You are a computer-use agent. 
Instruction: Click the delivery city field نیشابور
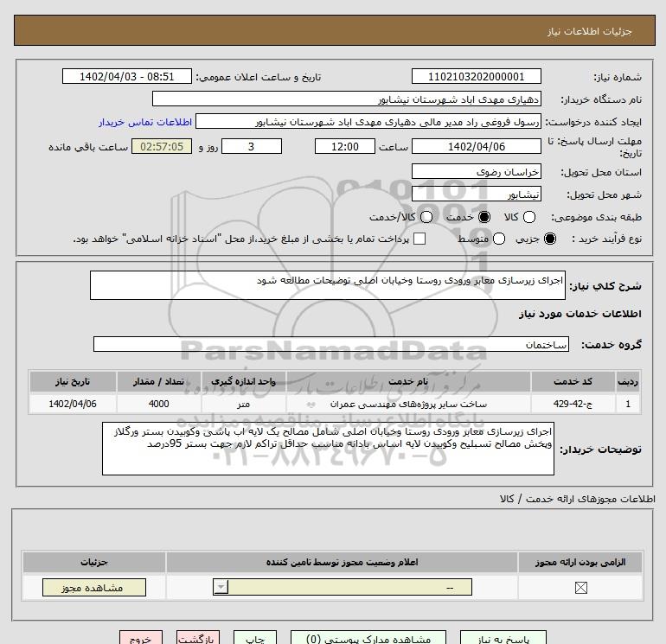(x=476, y=194)
